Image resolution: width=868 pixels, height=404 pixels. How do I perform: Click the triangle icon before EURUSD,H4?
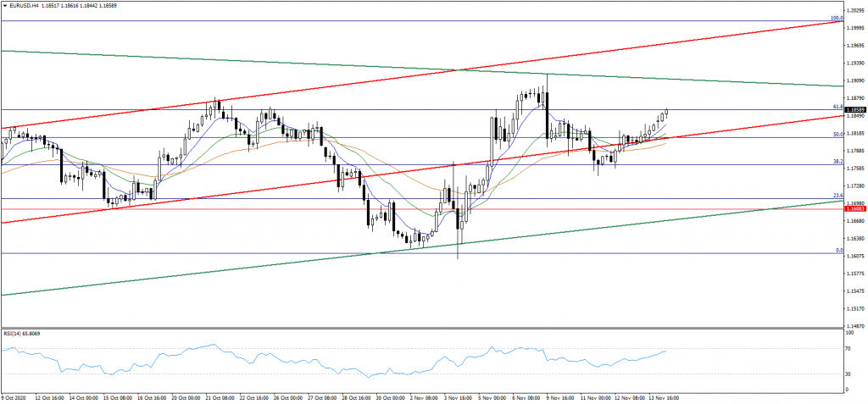[5, 5]
